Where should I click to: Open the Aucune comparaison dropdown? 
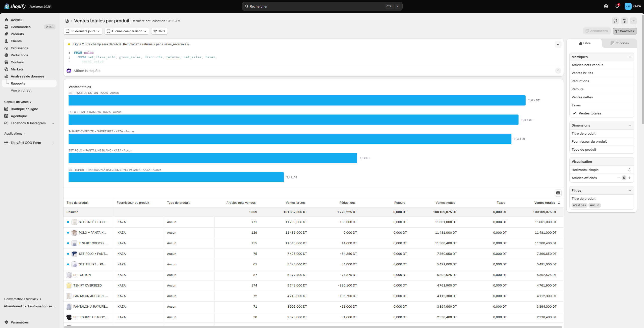(x=127, y=31)
